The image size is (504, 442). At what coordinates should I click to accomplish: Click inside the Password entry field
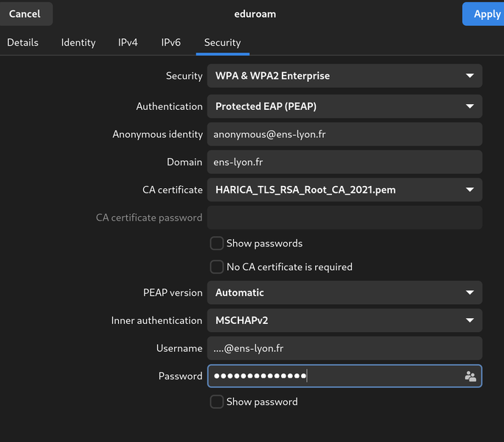coord(332,376)
